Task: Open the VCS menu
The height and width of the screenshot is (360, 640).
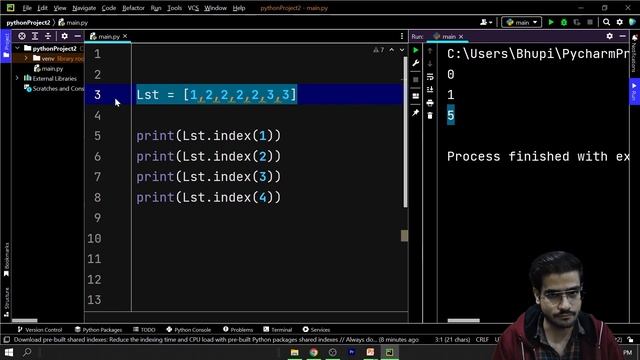Action: (193, 8)
